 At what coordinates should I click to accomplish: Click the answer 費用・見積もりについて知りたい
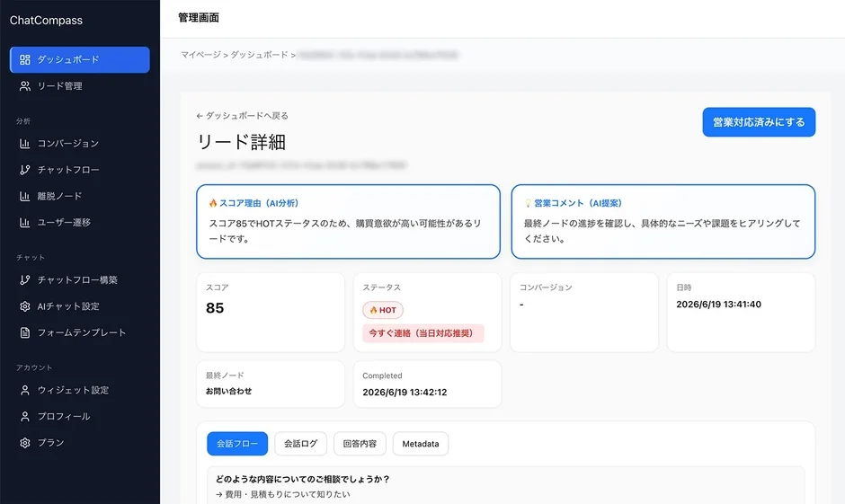click(288, 494)
